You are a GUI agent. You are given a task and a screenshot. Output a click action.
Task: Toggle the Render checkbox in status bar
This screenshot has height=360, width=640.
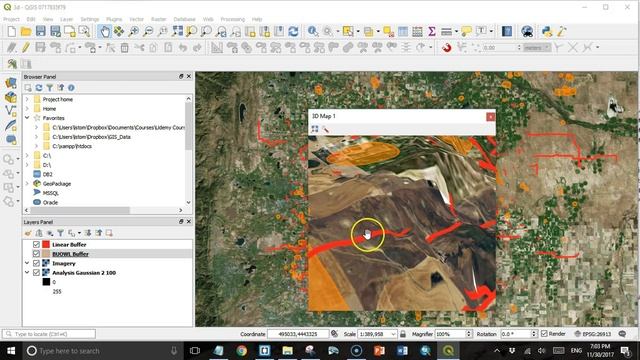pos(544,334)
